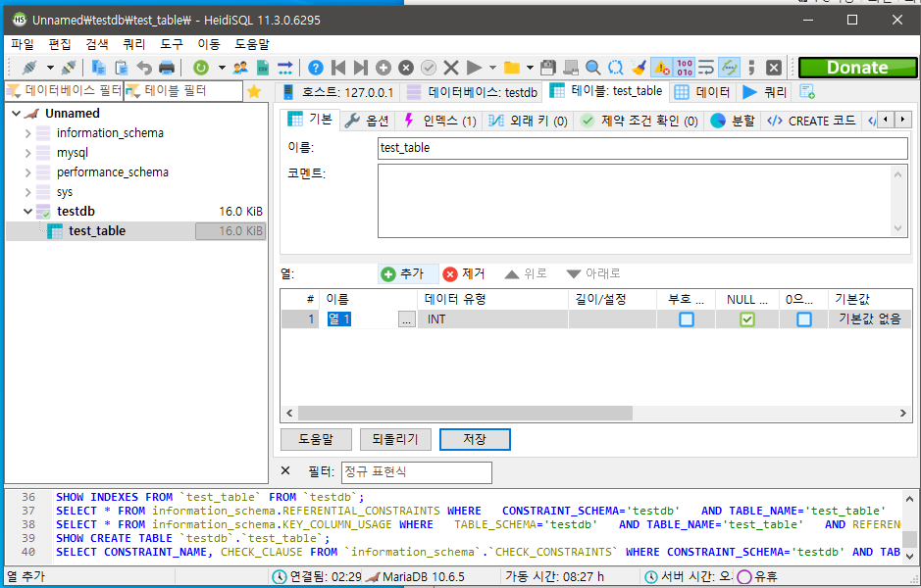Close the log filter panel x
The image size is (921, 588).
click(x=285, y=470)
